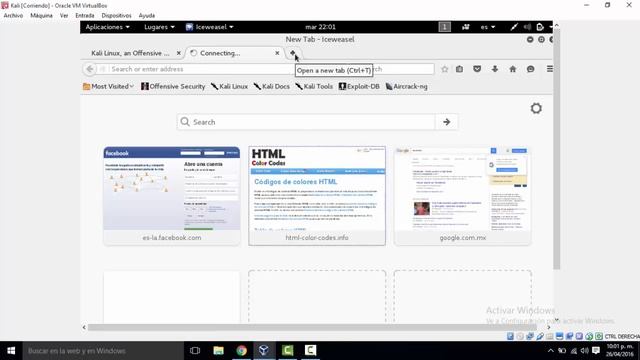640x360 pixels.
Task: Click the new tab plus button
Action: tap(293, 53)
